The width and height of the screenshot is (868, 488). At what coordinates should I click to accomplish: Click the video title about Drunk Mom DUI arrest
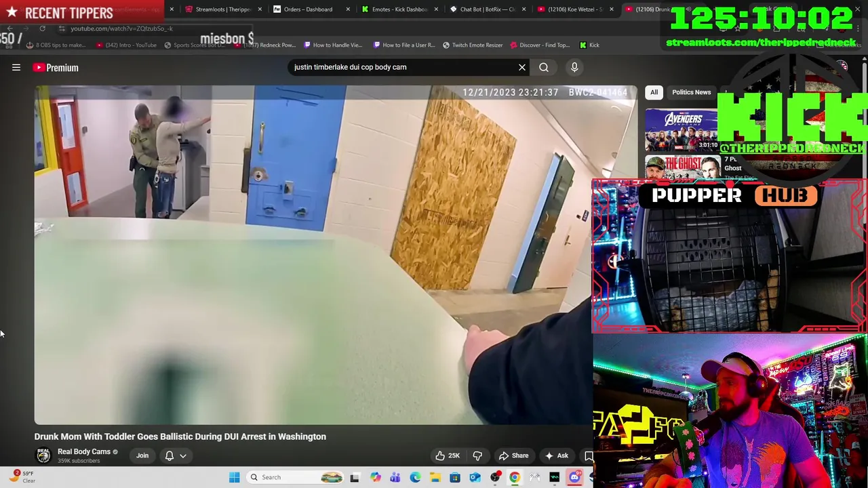tap(180, 436)
